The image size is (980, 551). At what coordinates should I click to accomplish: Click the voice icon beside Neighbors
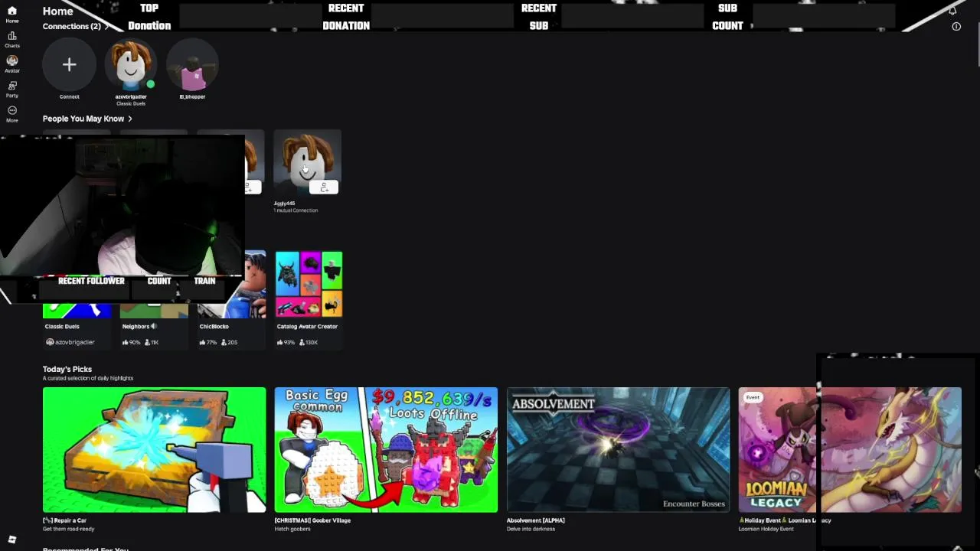pyautogui.click(x=154, y=326)
